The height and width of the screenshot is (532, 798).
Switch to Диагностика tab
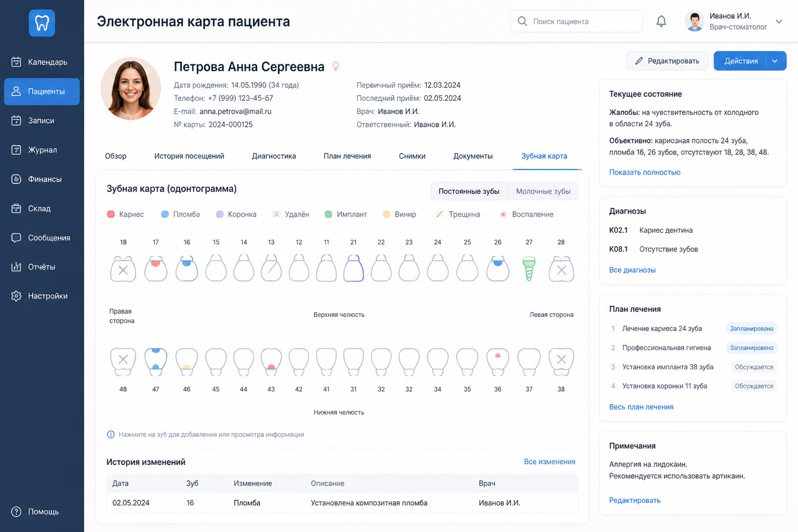click(x=274, y=156)
